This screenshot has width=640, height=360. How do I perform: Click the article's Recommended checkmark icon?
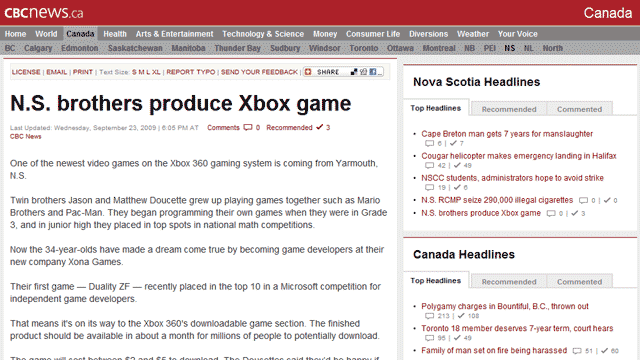coord(320,127)
